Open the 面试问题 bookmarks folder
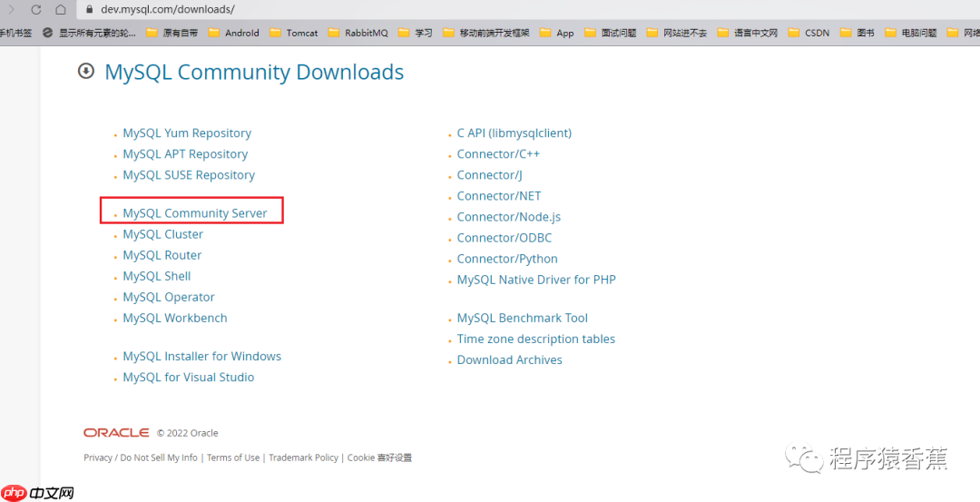 pos(610,33)
